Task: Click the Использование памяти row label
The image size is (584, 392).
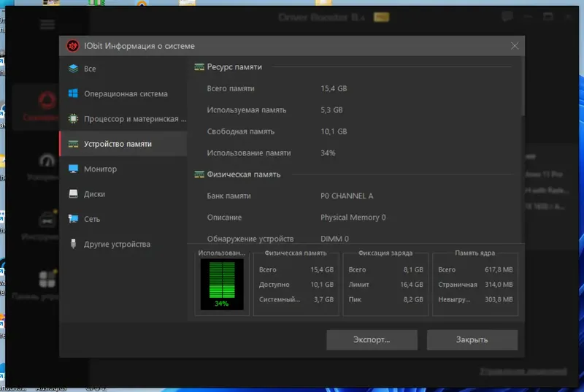Action: pyautogui.click(x=249, y=153)
